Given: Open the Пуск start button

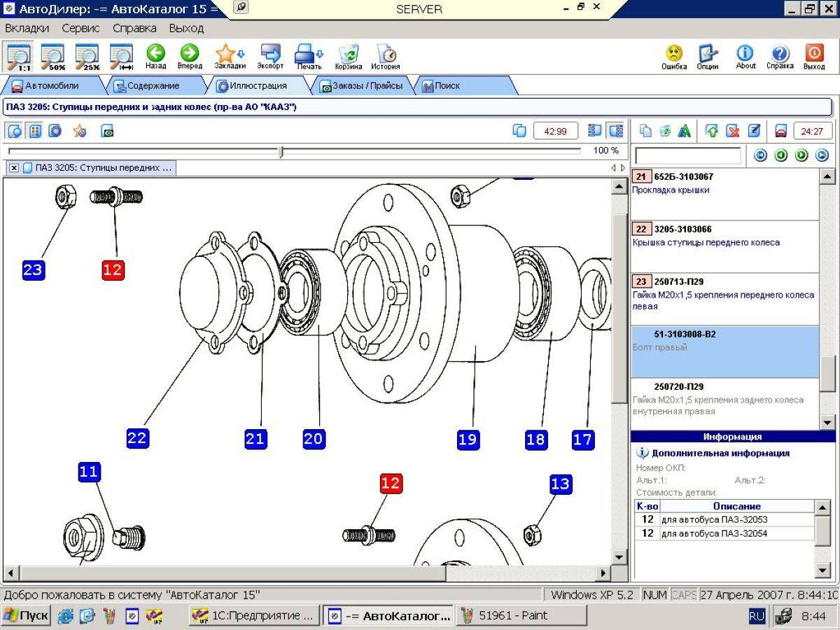Looking at the screenshot, I should (26, 616).
